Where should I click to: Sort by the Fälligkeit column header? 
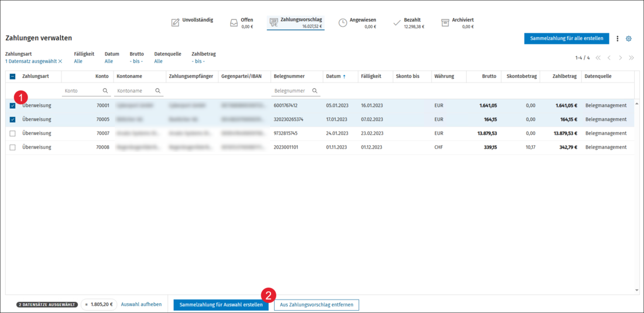point(371,76)
